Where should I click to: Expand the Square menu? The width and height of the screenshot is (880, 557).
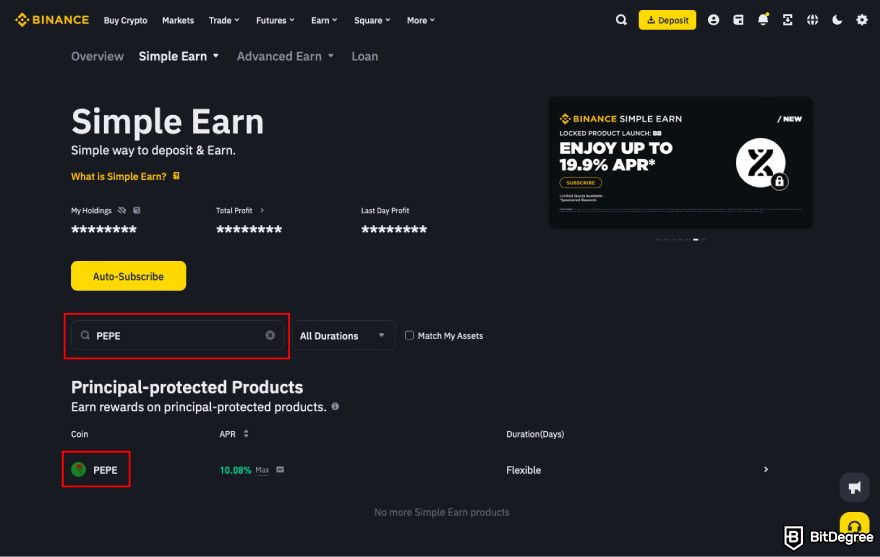pos(372,20)
